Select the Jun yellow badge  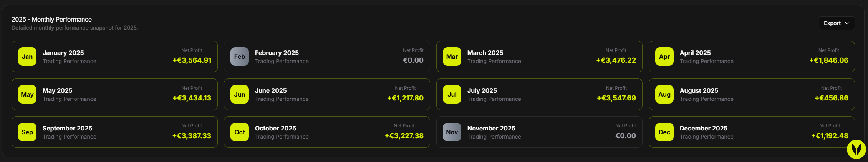240,94
